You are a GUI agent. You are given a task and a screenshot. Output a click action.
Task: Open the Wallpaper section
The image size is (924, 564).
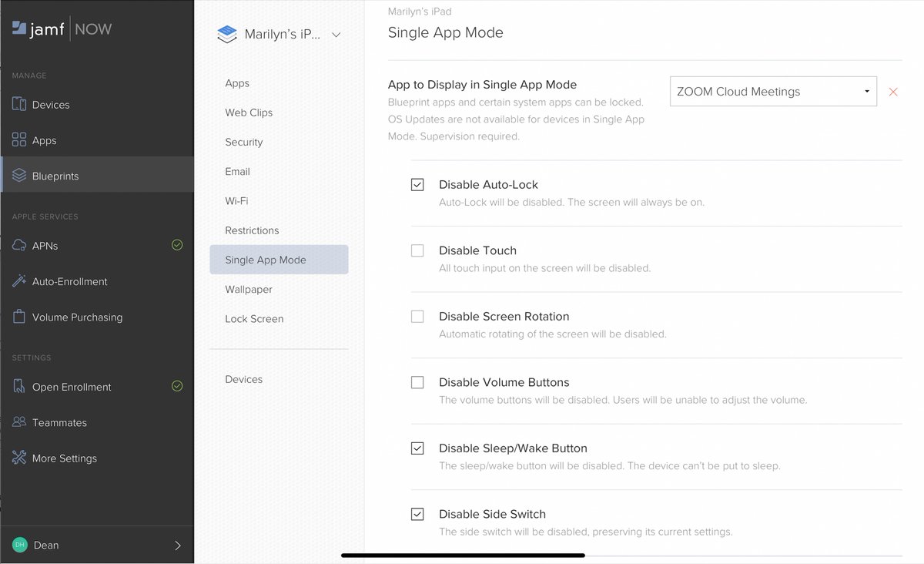point(249,289)
